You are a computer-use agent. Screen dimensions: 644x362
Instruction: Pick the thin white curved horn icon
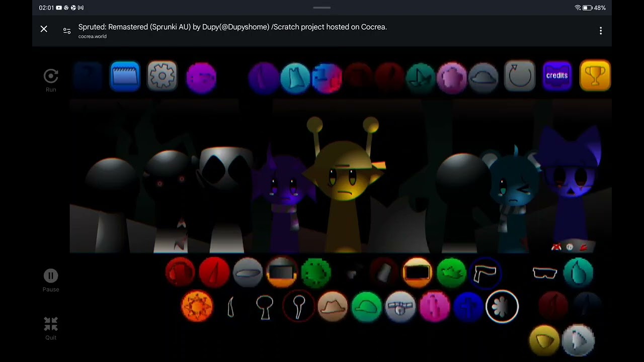[x=230, y=307]
